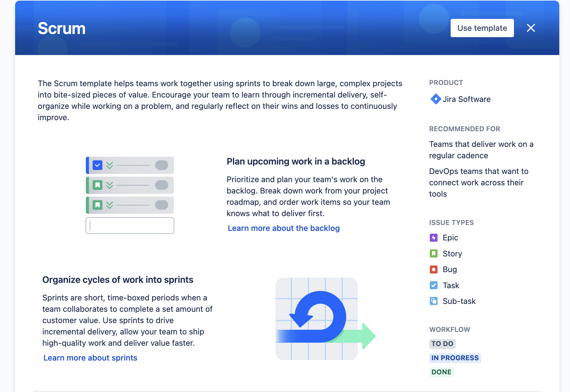Image resolution: width=570 pixels, height=392 pixels.
Task: Expand the chevrons on second backlog row
Action: tap(109, 185)
